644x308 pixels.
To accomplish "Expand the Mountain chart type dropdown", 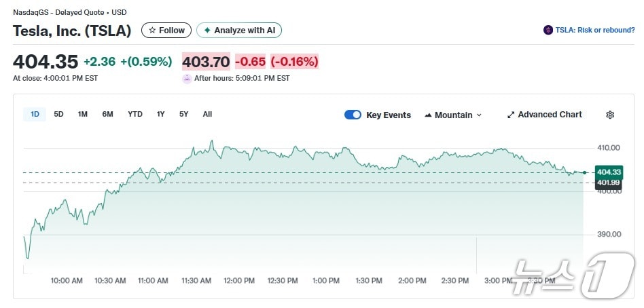I will point(479,115).
